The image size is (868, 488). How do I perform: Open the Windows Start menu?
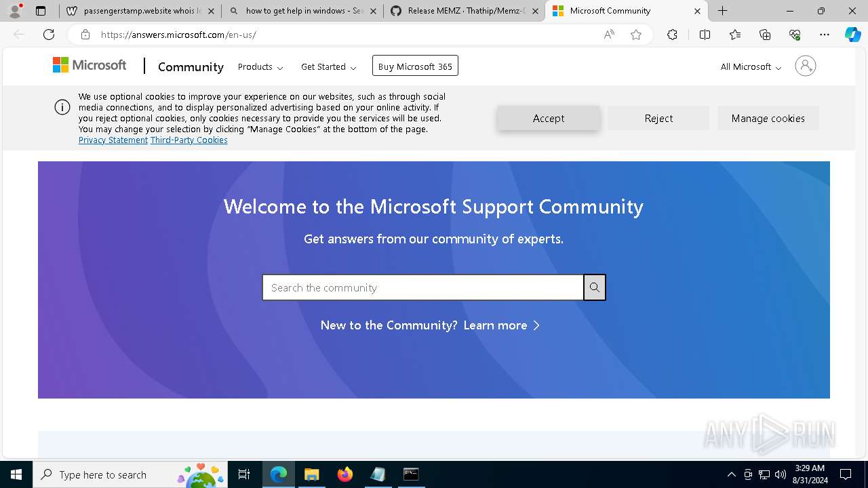[x=16, y=474]
